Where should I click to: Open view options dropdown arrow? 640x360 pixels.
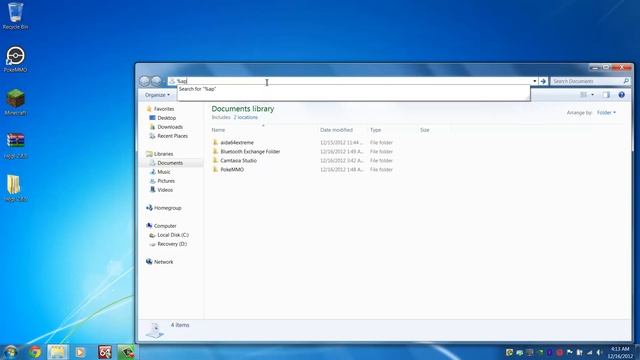coord(593,95)
